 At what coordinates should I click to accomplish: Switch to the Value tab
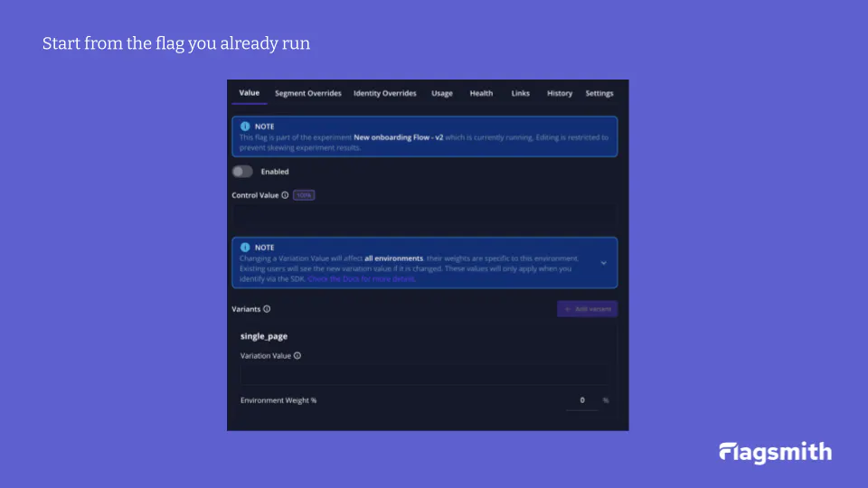pos(250,93)
